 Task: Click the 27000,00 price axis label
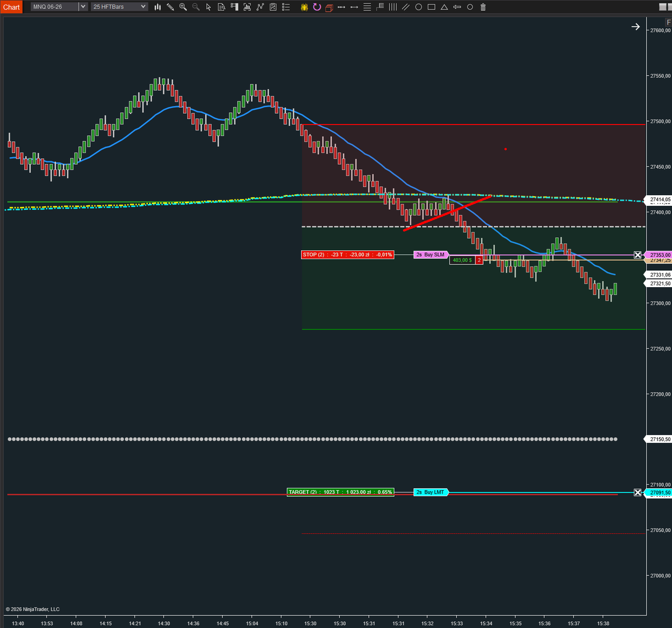[660, 576]
